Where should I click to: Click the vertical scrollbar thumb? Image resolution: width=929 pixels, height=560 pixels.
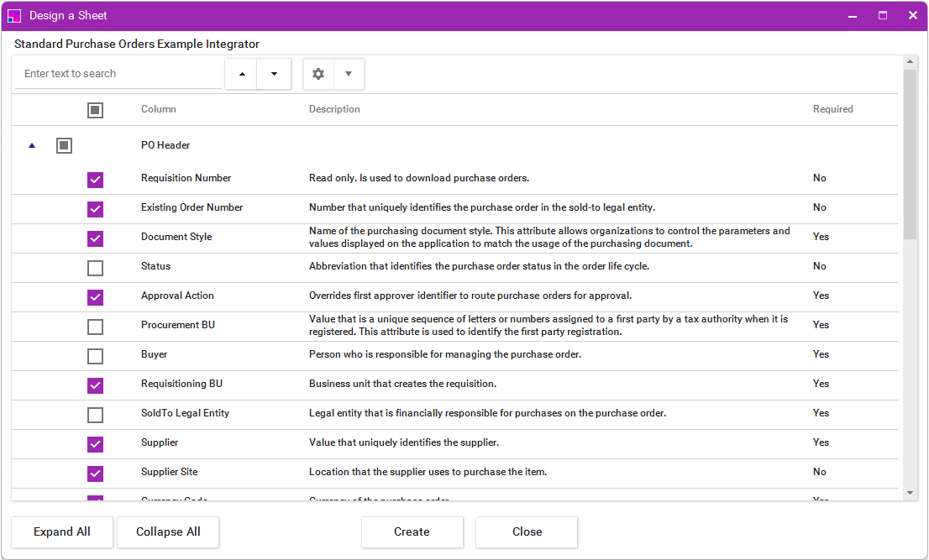point(910,154)
